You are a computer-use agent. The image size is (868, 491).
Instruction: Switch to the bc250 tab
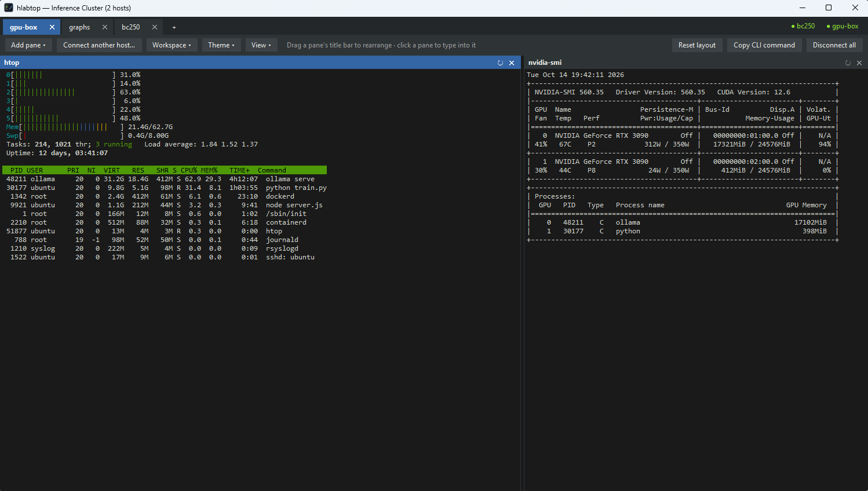[131, 27]
